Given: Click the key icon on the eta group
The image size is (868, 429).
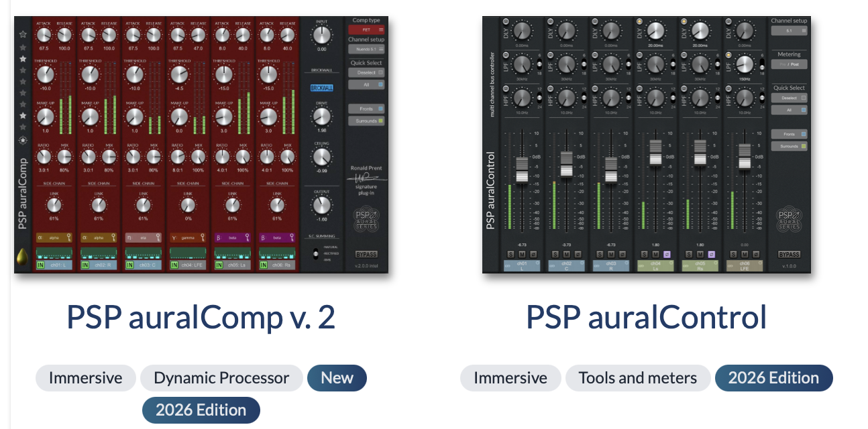Looking at the screenshot, I should tap(158, 237).
